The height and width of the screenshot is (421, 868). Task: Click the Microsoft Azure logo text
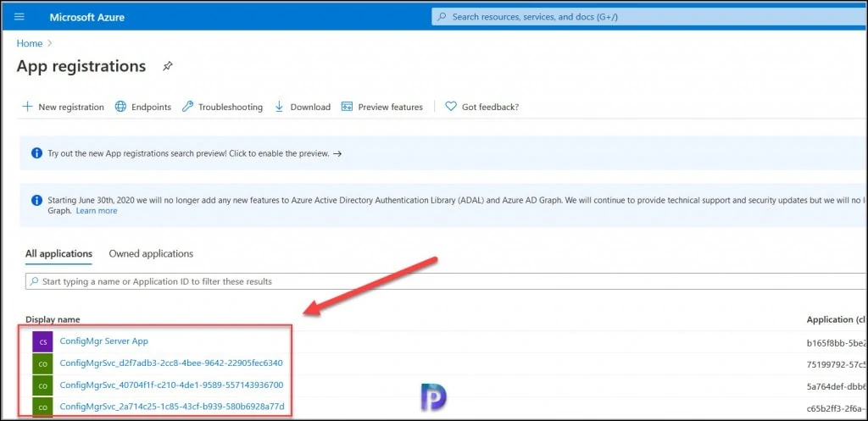pyautogui.click(x=87, y=17)
